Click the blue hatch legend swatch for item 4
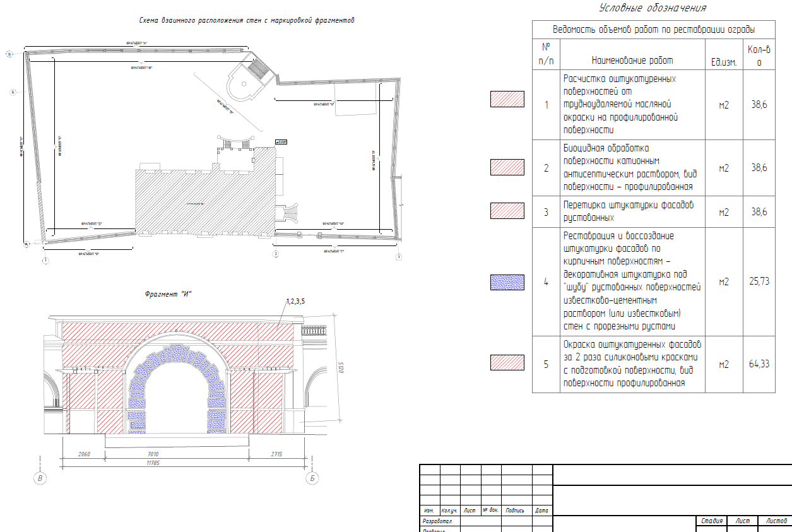The height and width of the screenshot is (532, 792). [x=507, y=282]
